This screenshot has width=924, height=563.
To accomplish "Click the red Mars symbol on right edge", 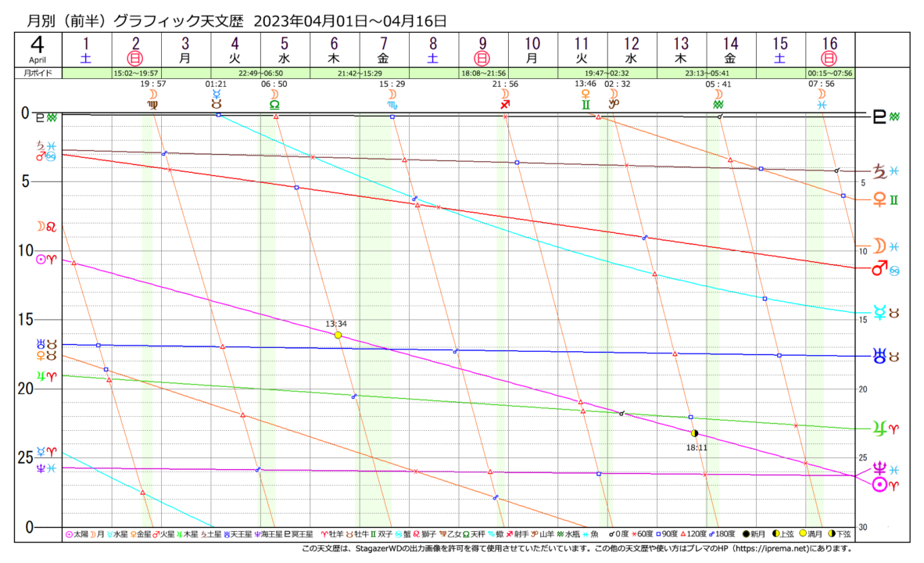I will click(x=879, y=268).
